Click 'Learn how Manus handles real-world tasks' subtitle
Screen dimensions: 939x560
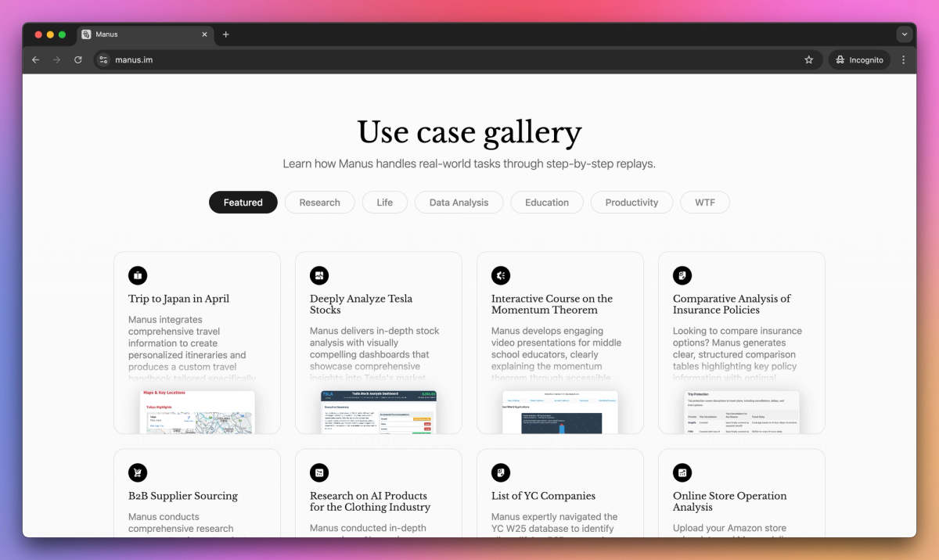tap(469, 164)
